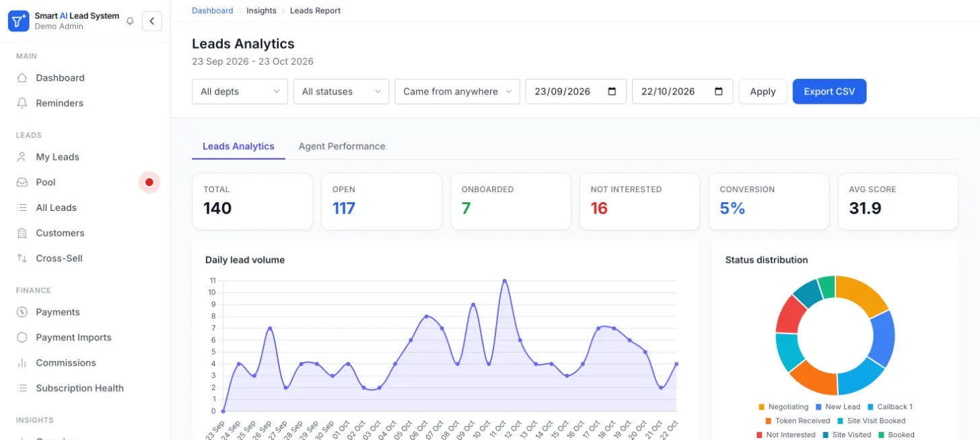Viewport: 980px width, 440px height.
Task: Click the AVG SCORE 31.9 card
Action: (x=898, y=201)
